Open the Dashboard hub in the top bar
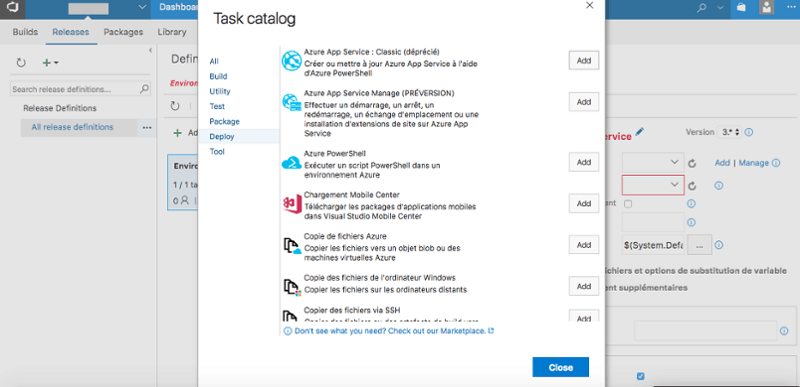800x387 pixels. click(x=179, y=7)
